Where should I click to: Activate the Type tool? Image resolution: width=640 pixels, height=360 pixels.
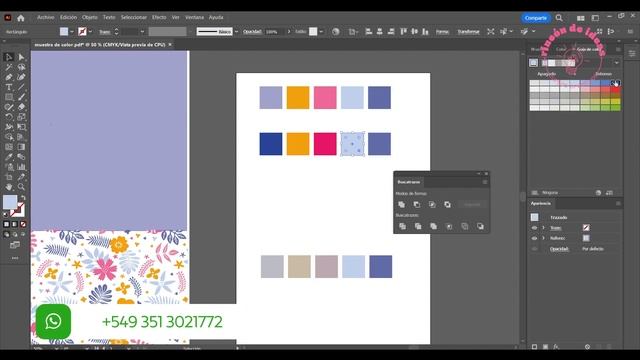click(x=9, y=87)
